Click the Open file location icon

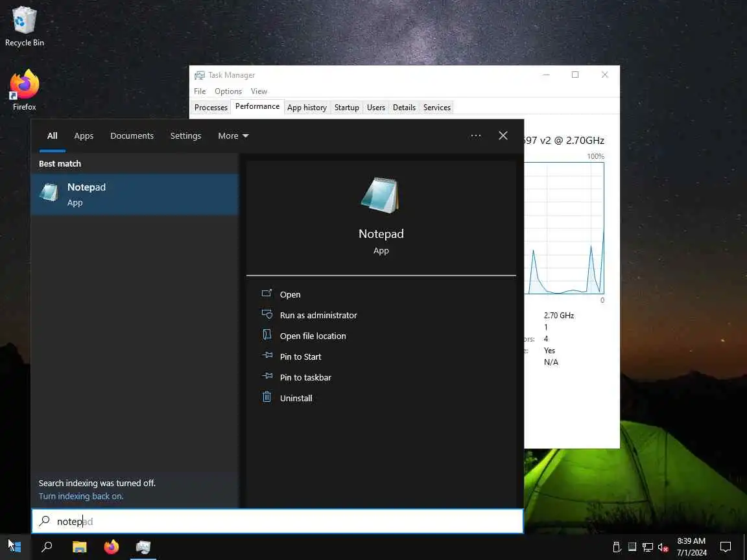[267, 335]
